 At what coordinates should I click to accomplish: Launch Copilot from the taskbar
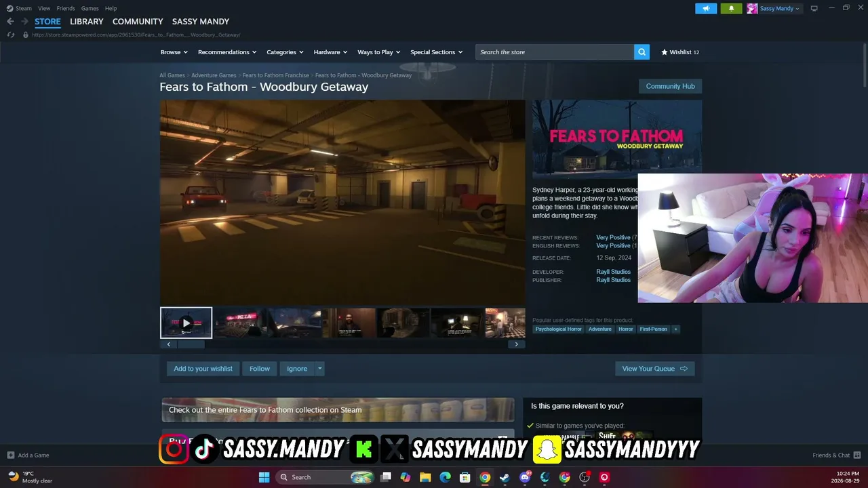tap(406, 477)
